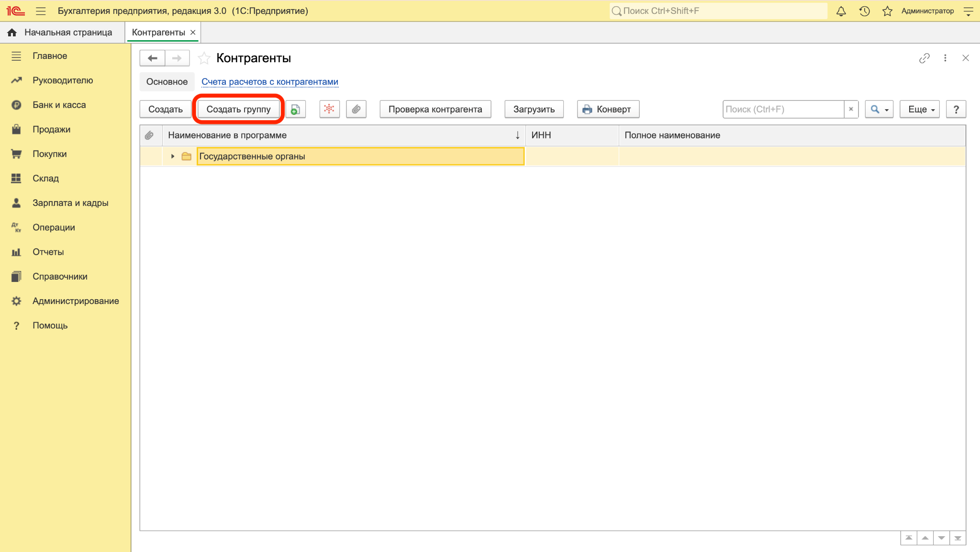
Task: Create counterparty by copying icon
Action: [x=295, y=109]
